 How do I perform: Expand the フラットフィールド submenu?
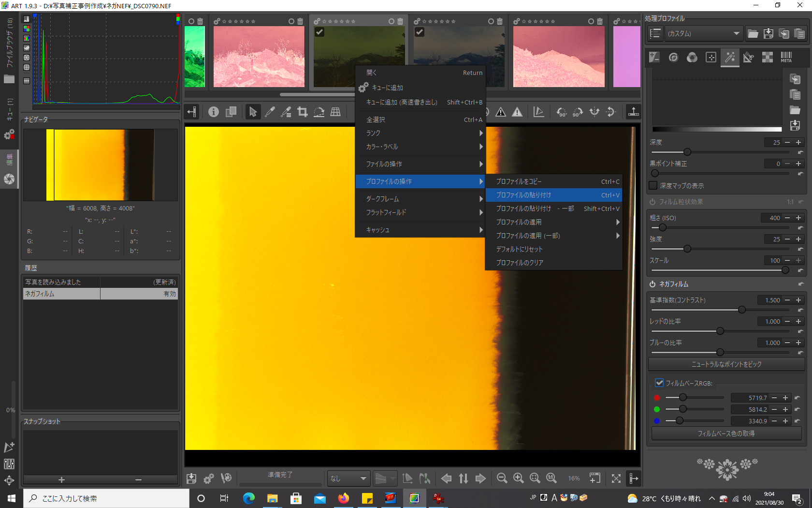[x=420, y=212]
